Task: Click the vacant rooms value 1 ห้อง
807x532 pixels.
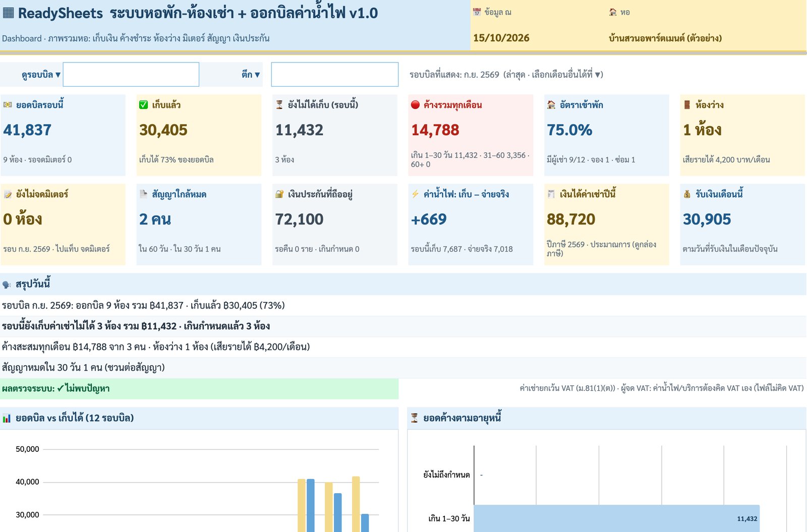Action: [702, 130]
